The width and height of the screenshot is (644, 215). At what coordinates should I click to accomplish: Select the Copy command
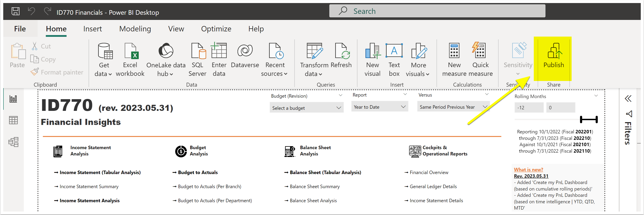pos(43,59)
